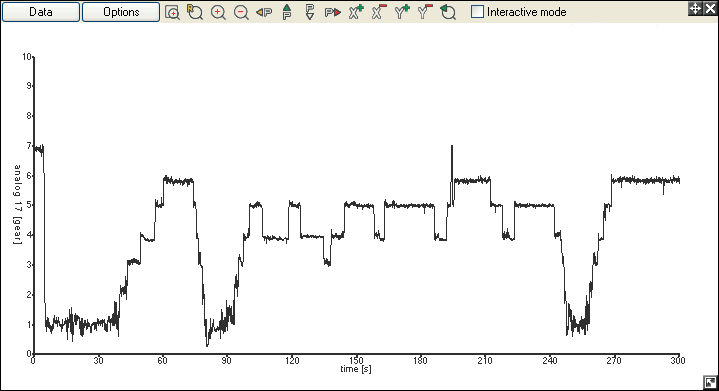This screenshot has height=391, width=719.
Task: Close the plot panel
Action: 710,8
